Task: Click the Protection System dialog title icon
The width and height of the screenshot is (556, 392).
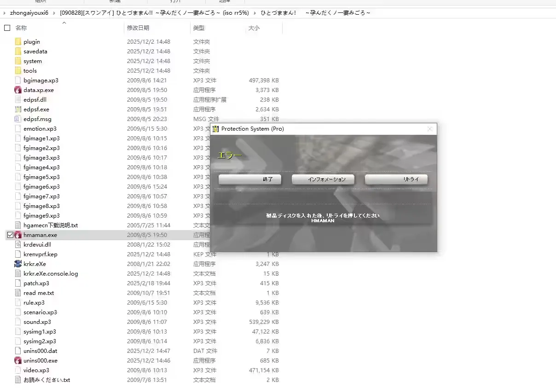Action: tap(215, 129)
